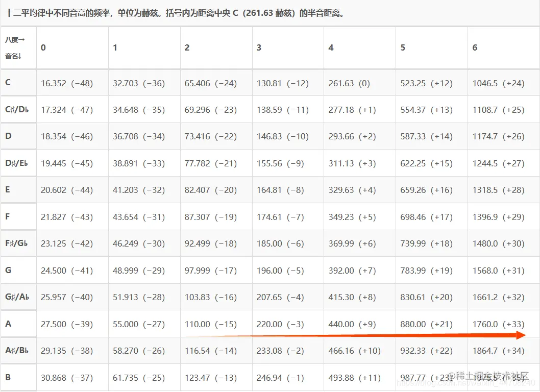Image resolution: width=540 pixels, height=392 pixels.
Task: Select the cell 1864.7 (+34)
Action: point(504,350)
